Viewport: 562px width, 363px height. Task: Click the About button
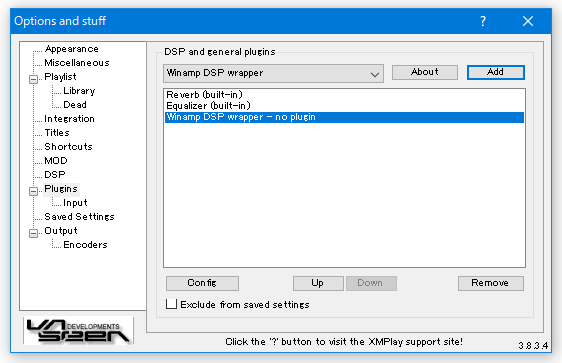tap(425, 72)
